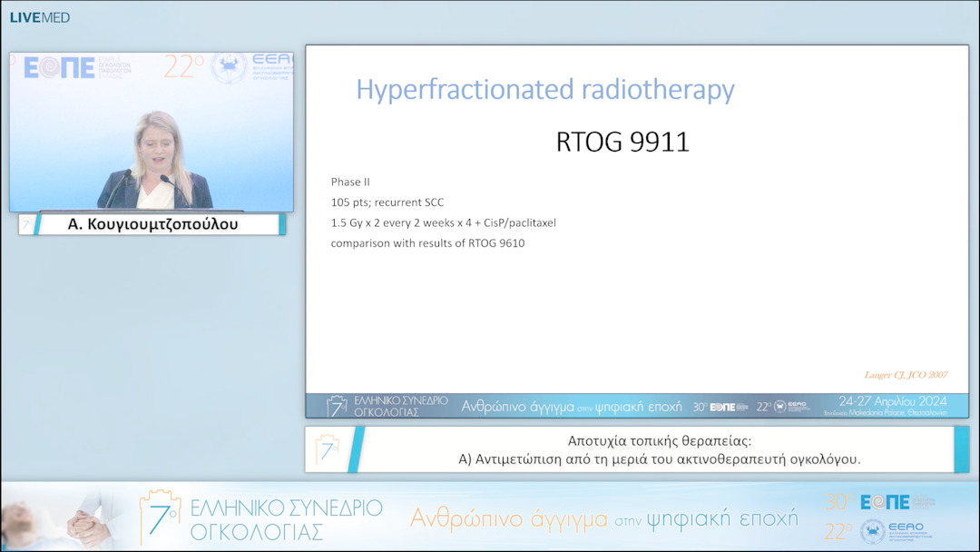The width and height of the screenshot is (980, 552).
Task: Click the RTOG 9911 heading on the slide
Action: (622, 143)
